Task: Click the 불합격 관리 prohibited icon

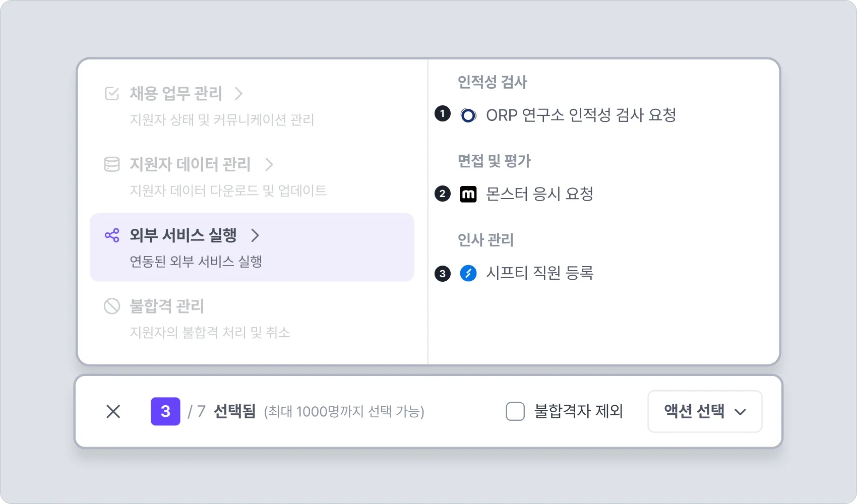Action: [x=111, y=306]
